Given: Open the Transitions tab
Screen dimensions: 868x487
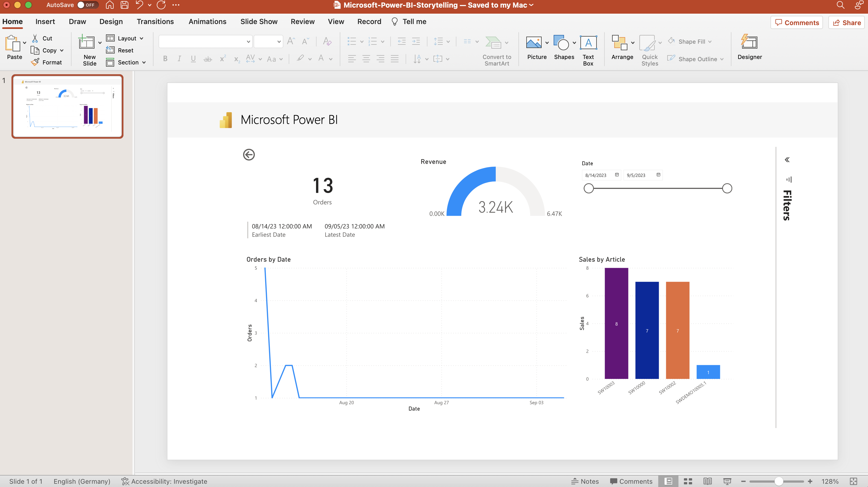Looking at the screenshot, I should [x=155, y=22].
